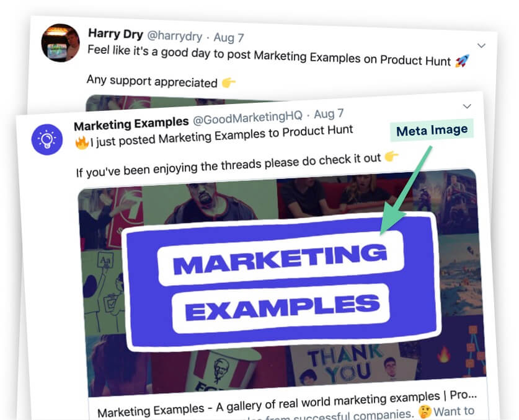Click the 'Want to' text in card description
Viewport: 519px width, 420px height.
pyautogui.click(x=454, y=411)
